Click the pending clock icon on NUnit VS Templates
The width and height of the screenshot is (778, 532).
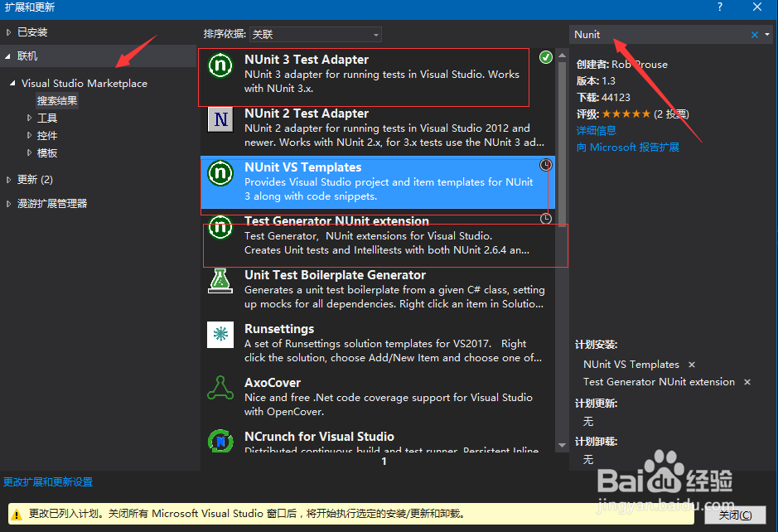point(546,165)
